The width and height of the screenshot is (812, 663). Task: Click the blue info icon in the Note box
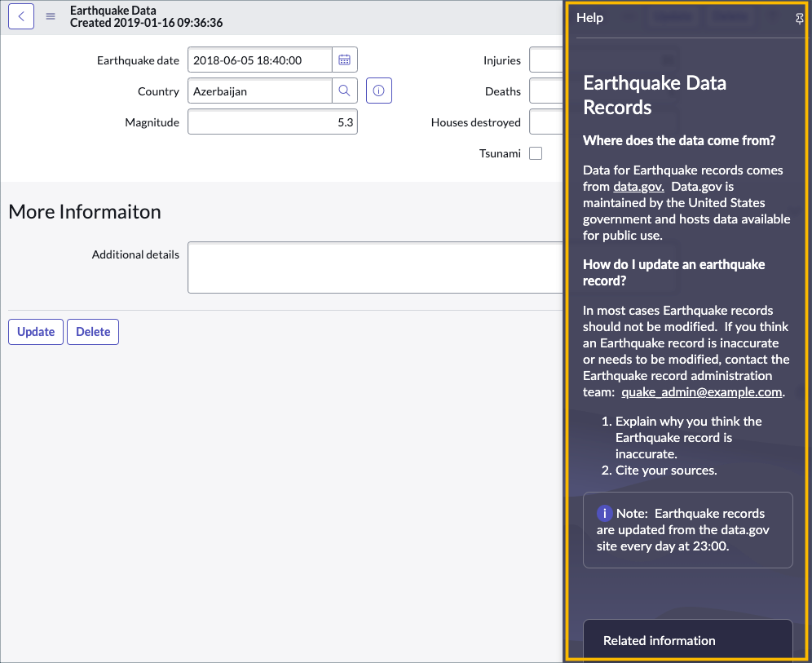pos(604,513)
